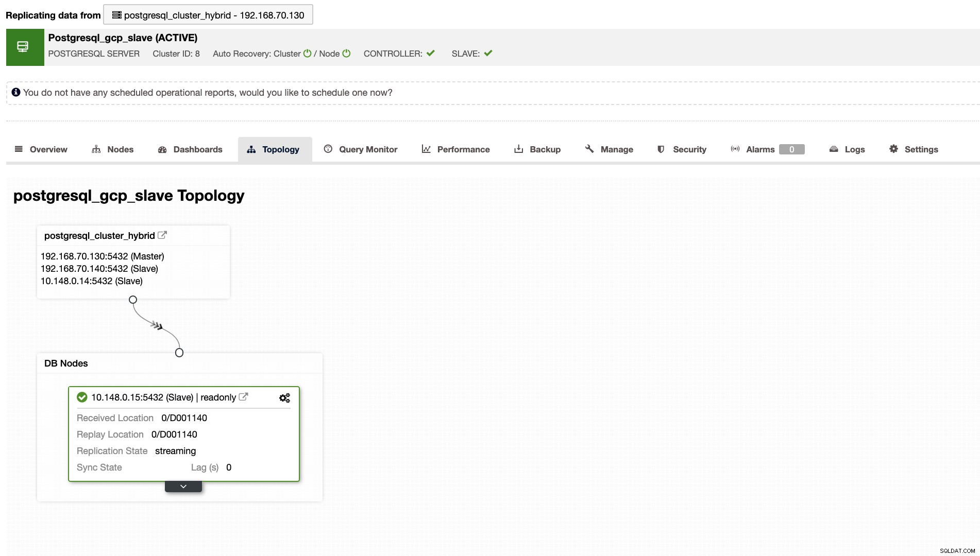Image resolution: width=980 pixels, height=556 pixels.
Task: Click the replication arrow between clusters
Action: 157,325
